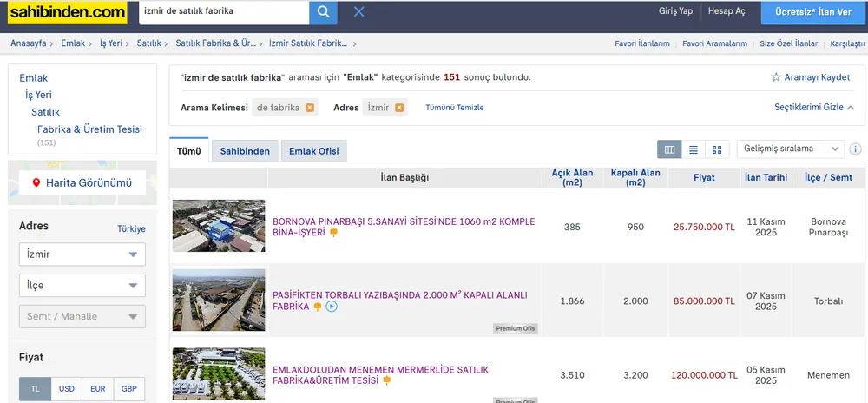Switch to the Emlak Ofisi tab
The height and width of the screenshot is (403, 868).
coord(314,151)
